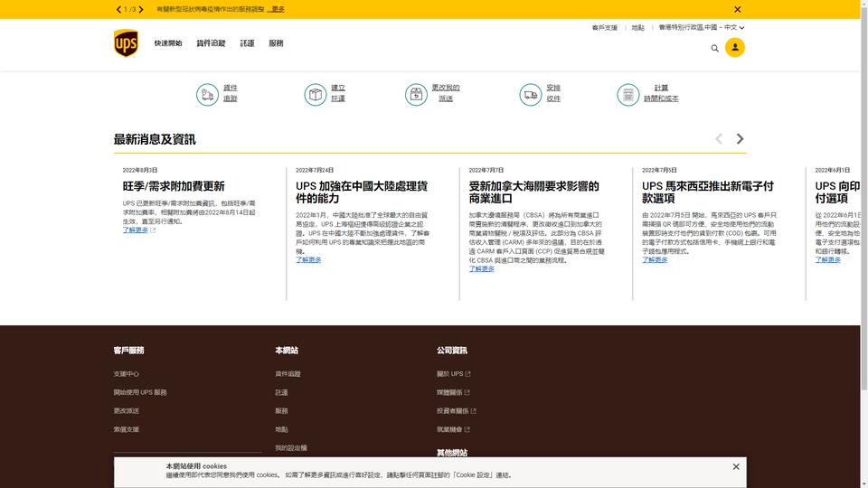Open the footer 開始使用 UPS 服務 link

(140, 392)
